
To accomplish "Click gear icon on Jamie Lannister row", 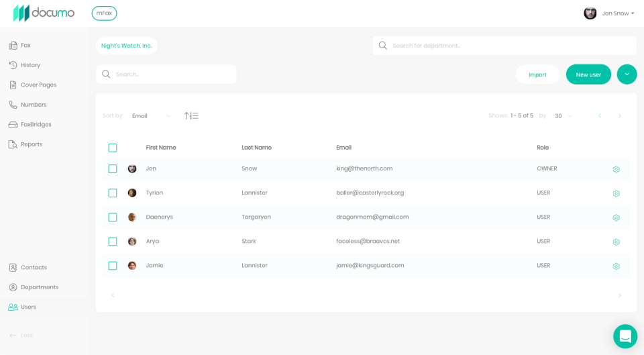I will 616,266.
